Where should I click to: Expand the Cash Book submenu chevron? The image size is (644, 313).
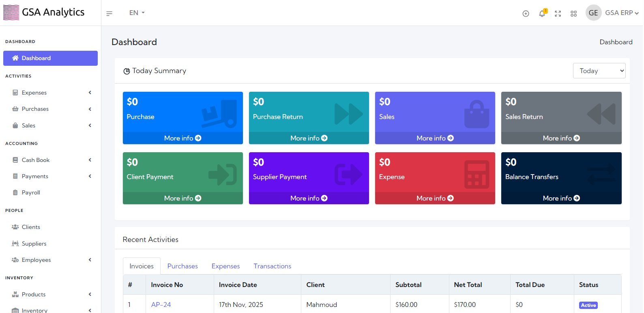[x=90, y=160]
